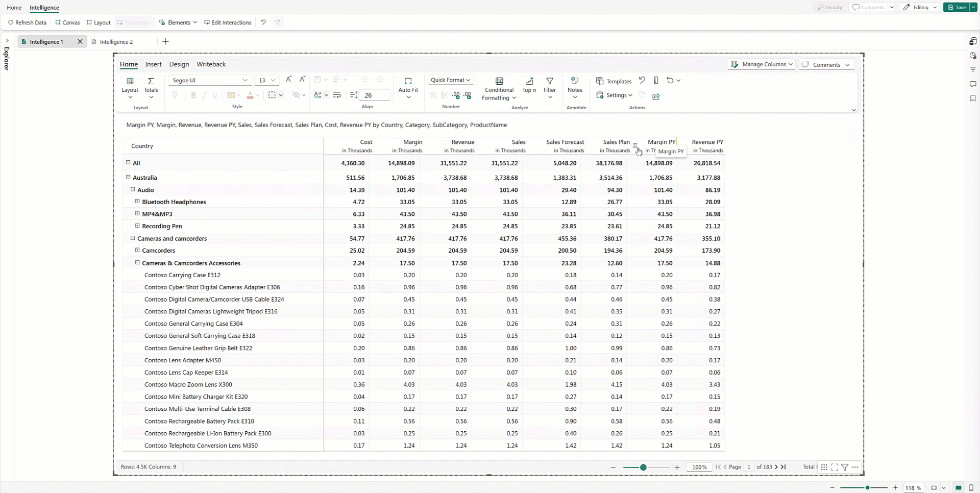980x493 pixels.
Task: Open the Totals sigma menu
Action: (x=151, y=88)
